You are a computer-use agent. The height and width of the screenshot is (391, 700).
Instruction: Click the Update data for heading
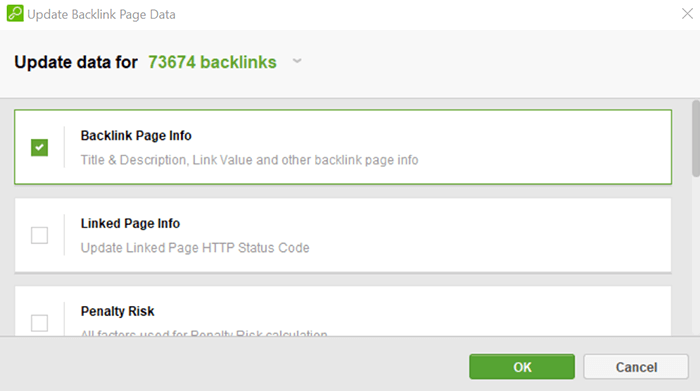pyautogui.click(x=76, y=62)
